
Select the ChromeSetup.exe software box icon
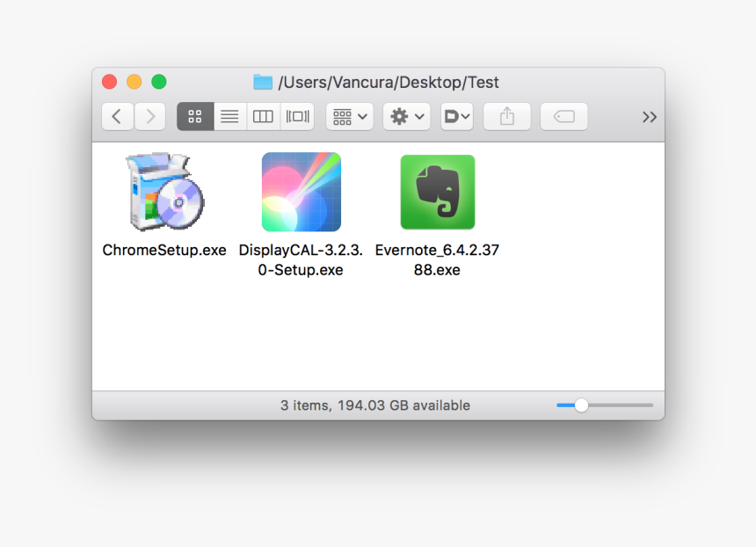tap(163, 192)
